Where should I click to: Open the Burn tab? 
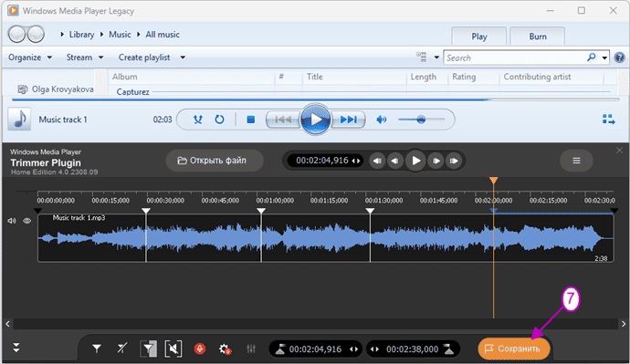click(x=538, y=36)
